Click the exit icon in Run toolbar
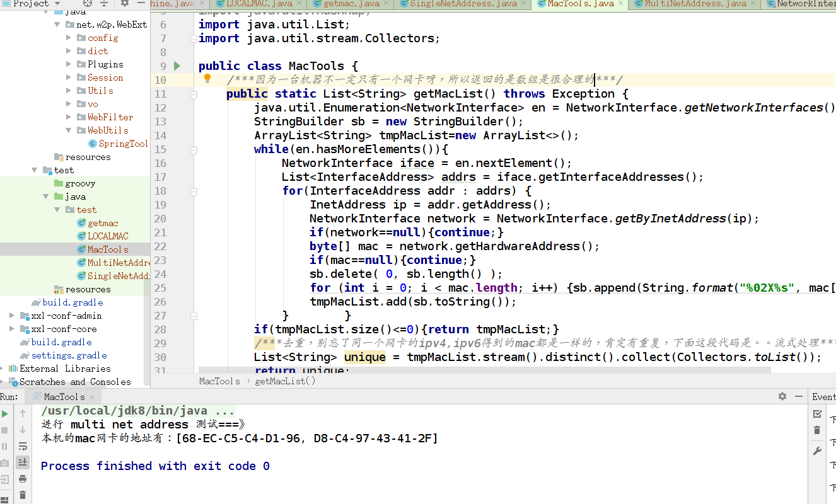The width and height of the screenshot is (836, 504). [x=5, y=479]
